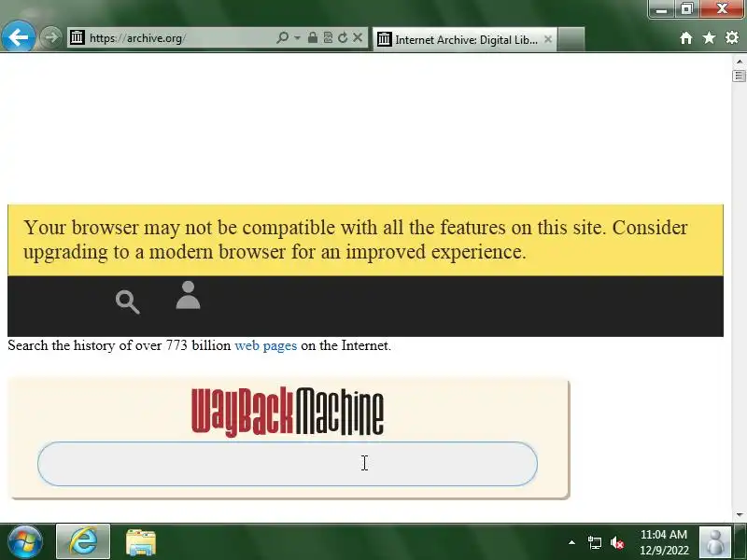Go back with the browser Back arrow
Viewport: 747px width, 560px height.
pos(18,36)
